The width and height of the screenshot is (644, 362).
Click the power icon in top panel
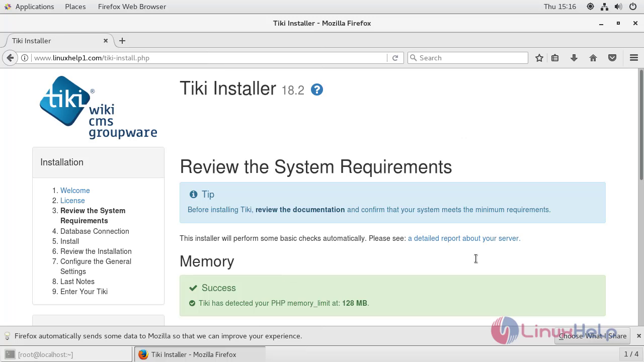click(x=633, y=7)
